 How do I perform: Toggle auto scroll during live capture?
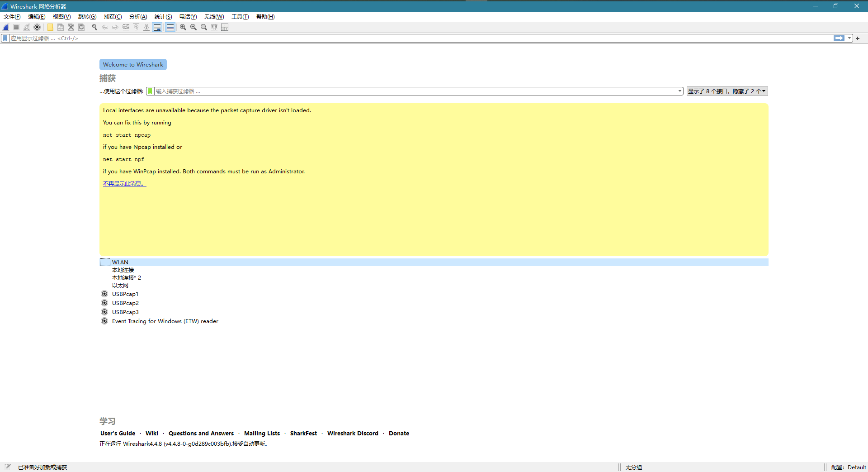pyautogui.click(x=157, y=27)
